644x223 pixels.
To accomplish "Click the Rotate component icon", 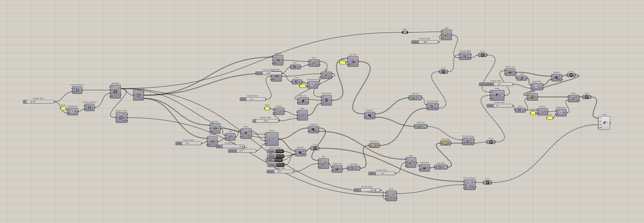I will pos(246,134).
